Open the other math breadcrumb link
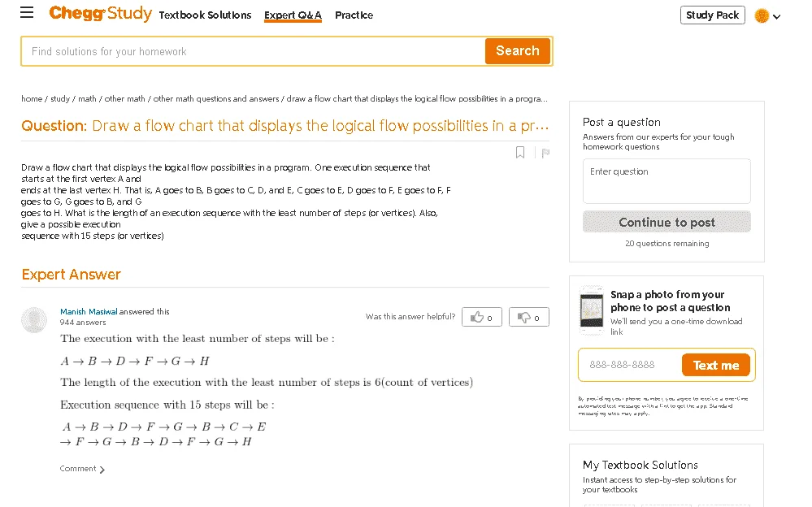Image resolution: width=812 pixels, height=507 pixels. point(125,98)
